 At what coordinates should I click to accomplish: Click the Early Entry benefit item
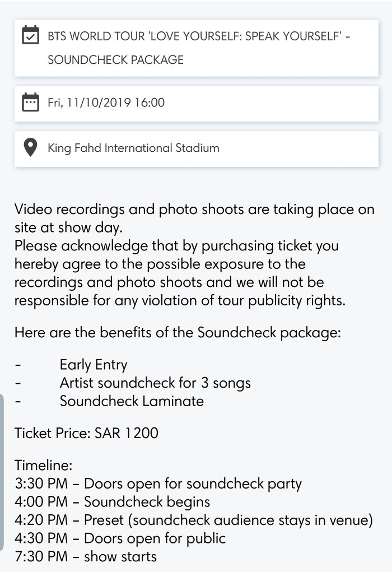[94, 365]
